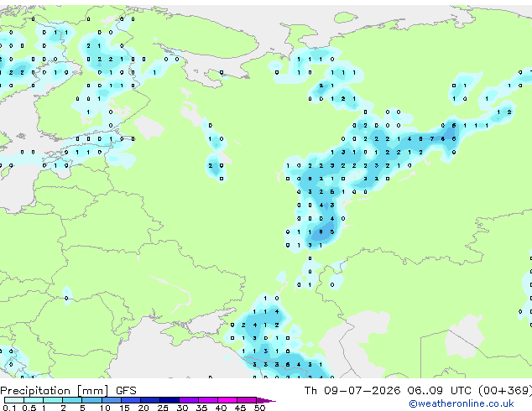The width and height of the screenshot is (532, 411).
Task: Click the '25' legend label
Action: (x=163, y=408)
